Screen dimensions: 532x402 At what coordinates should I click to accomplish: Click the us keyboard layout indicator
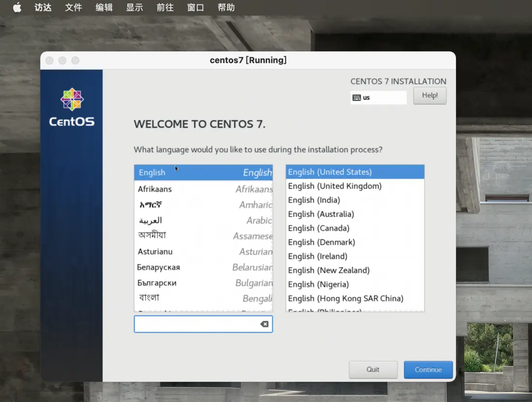pos(378,98)
